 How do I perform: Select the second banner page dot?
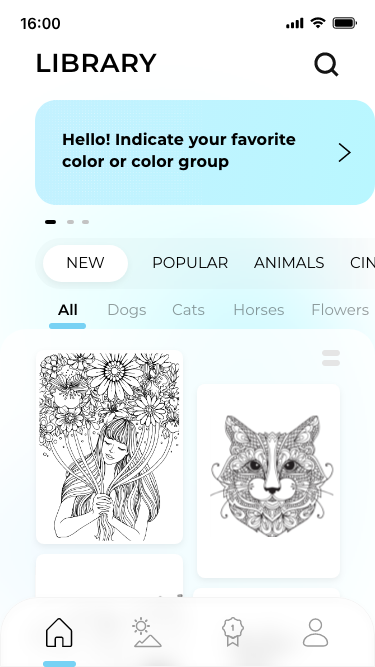70,222
